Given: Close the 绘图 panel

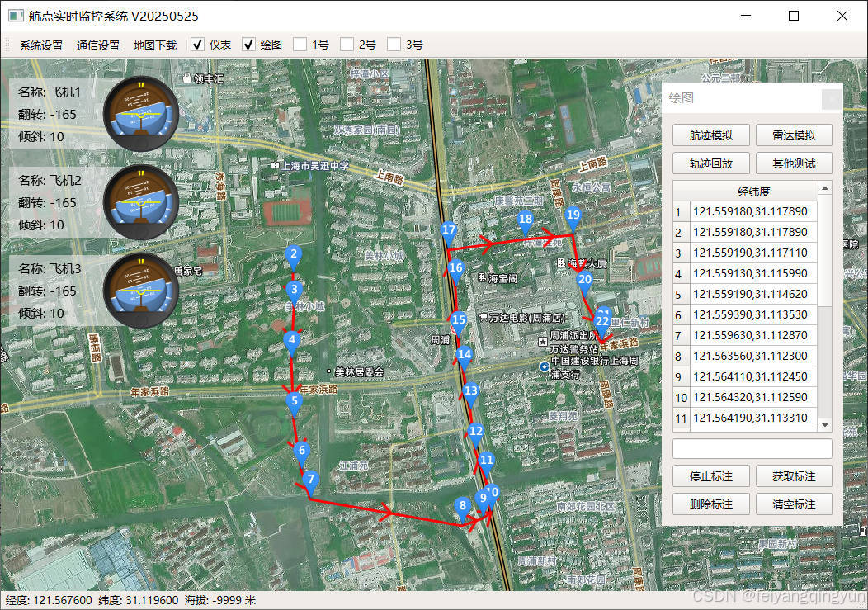Looking at the screenshot, I should pos(832,99).
